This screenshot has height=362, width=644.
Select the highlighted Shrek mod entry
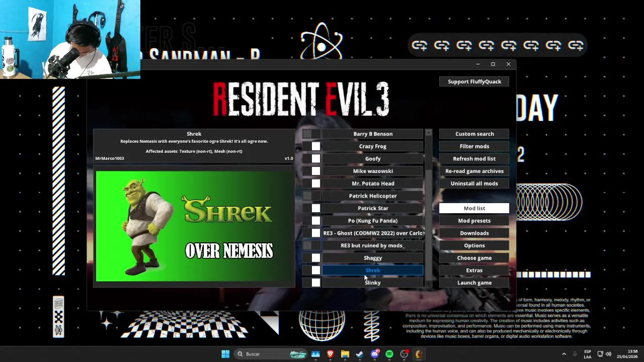click(373, 270)
